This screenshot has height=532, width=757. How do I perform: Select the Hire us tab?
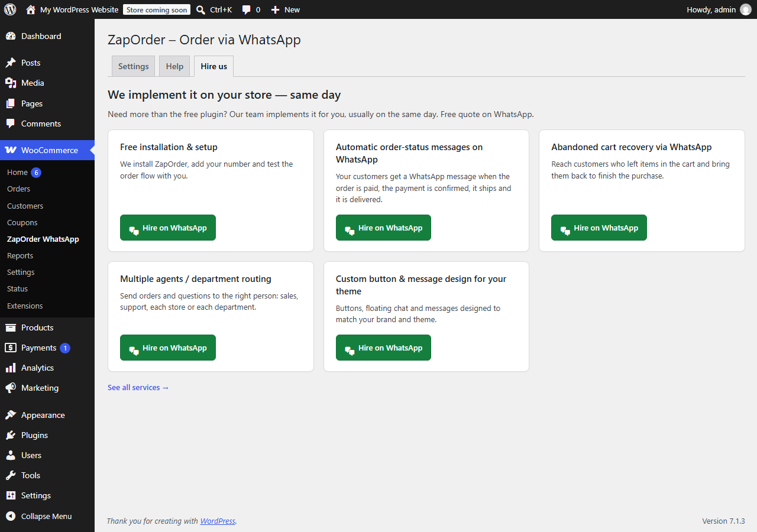click(x=214, y=66)
